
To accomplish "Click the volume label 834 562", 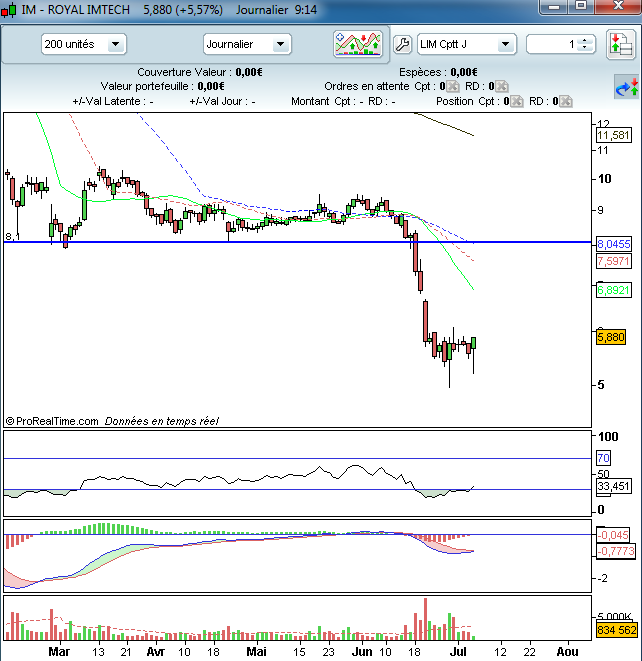I will click(617, 630).
